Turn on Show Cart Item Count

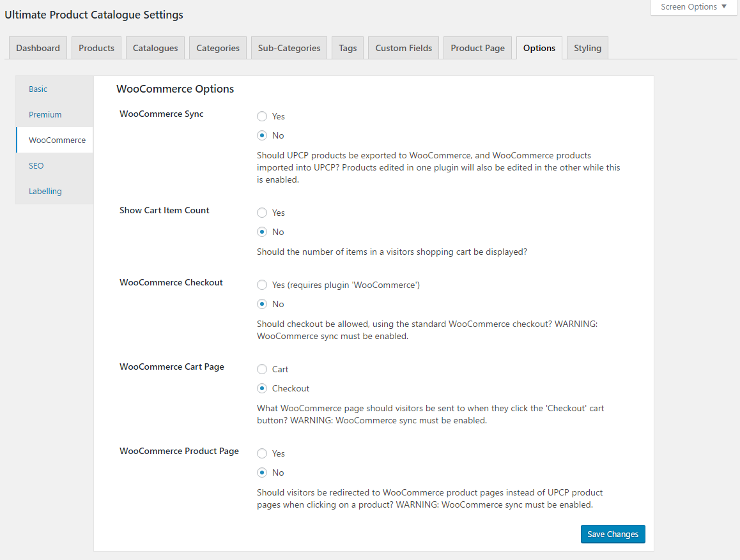[262, 213]
